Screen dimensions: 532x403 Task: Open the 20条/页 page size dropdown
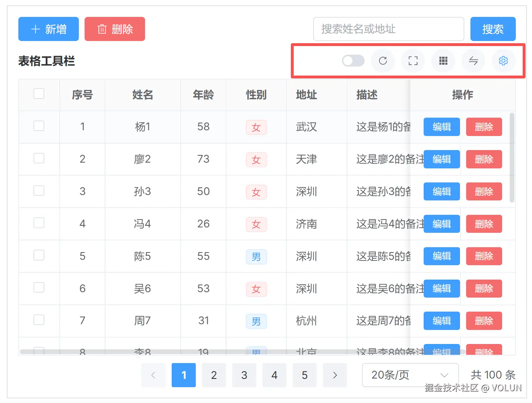tap(410, 375)
